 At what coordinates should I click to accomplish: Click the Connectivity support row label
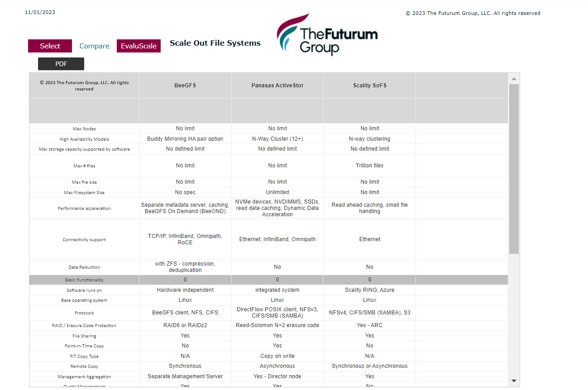click(x=84, y=240)
